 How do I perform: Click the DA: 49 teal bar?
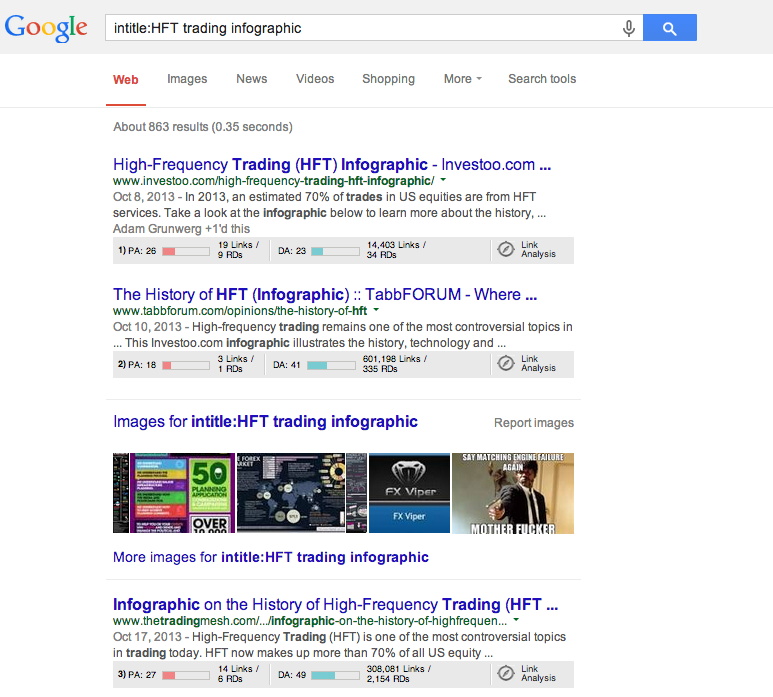(335, 675)
